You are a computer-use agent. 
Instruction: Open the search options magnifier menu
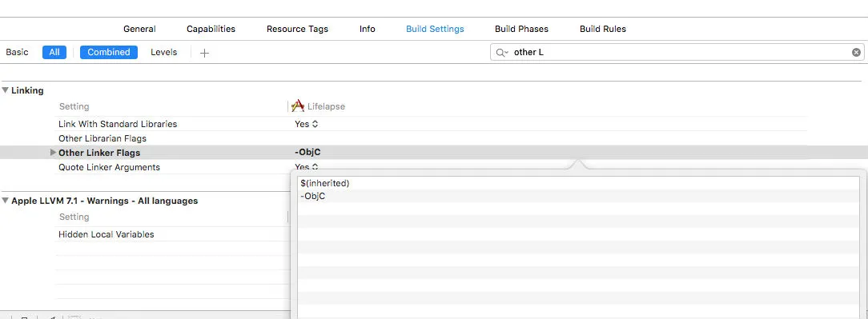point(501,53)
